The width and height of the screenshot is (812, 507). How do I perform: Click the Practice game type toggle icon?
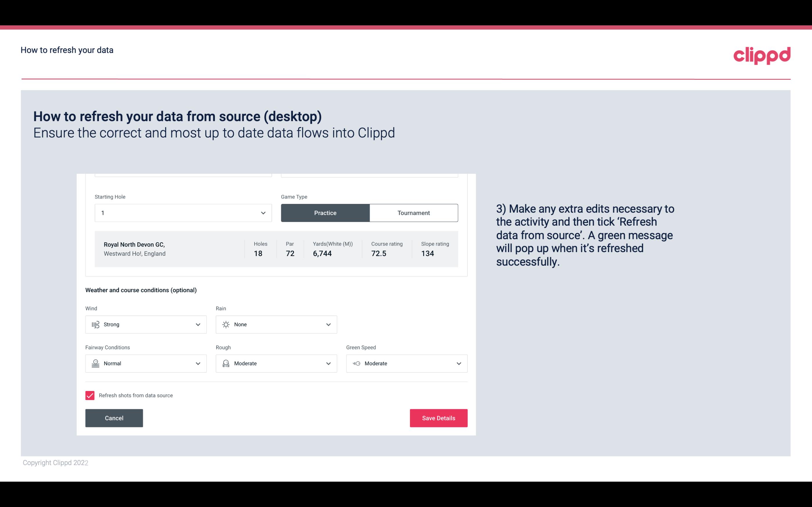[325, 212]
